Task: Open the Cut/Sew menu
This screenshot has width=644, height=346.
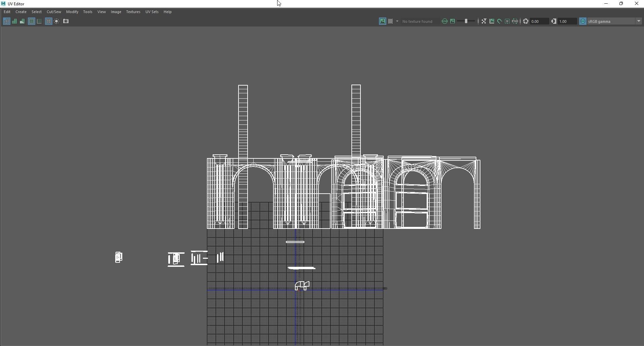Action: [x=54, y=12]
